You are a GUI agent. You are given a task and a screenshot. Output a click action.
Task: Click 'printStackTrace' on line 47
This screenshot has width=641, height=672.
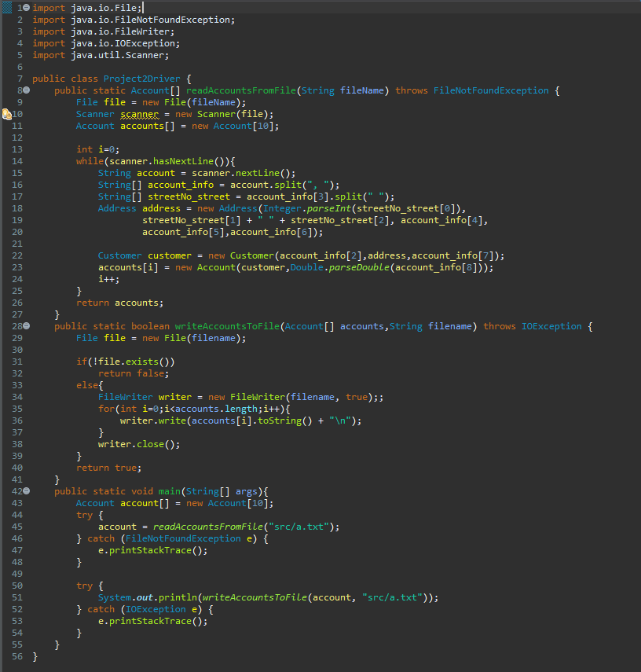pyautogui.click(x=150, y=550)
